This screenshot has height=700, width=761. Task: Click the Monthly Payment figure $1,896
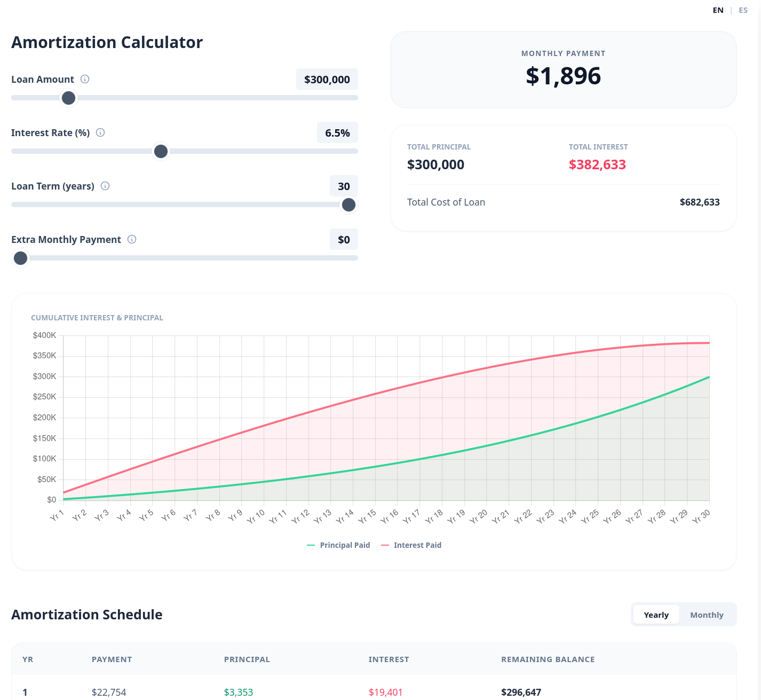[563, 76]
